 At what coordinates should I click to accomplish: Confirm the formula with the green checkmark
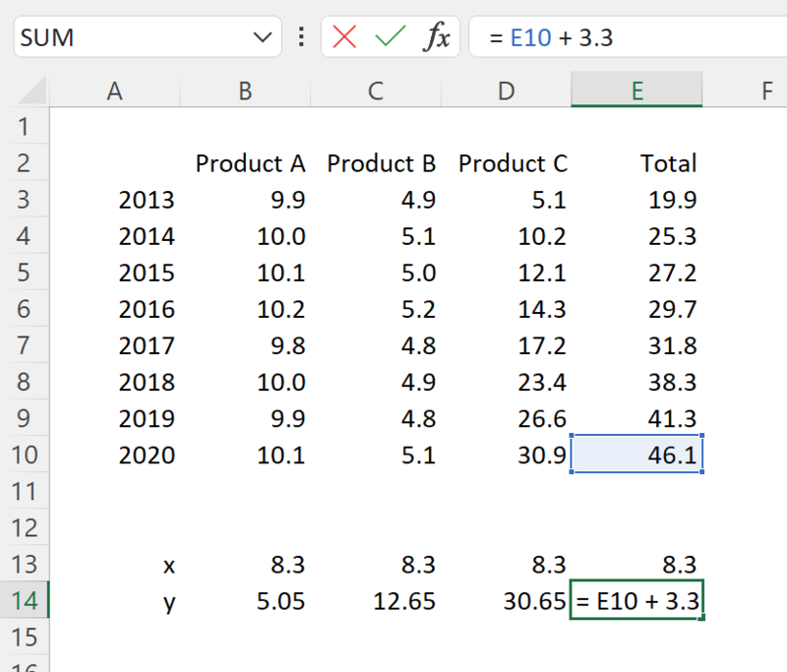coord(391,36)
